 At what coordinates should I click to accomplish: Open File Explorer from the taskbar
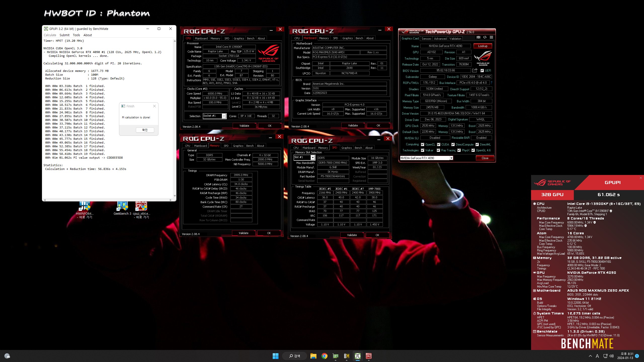(313, 356)
